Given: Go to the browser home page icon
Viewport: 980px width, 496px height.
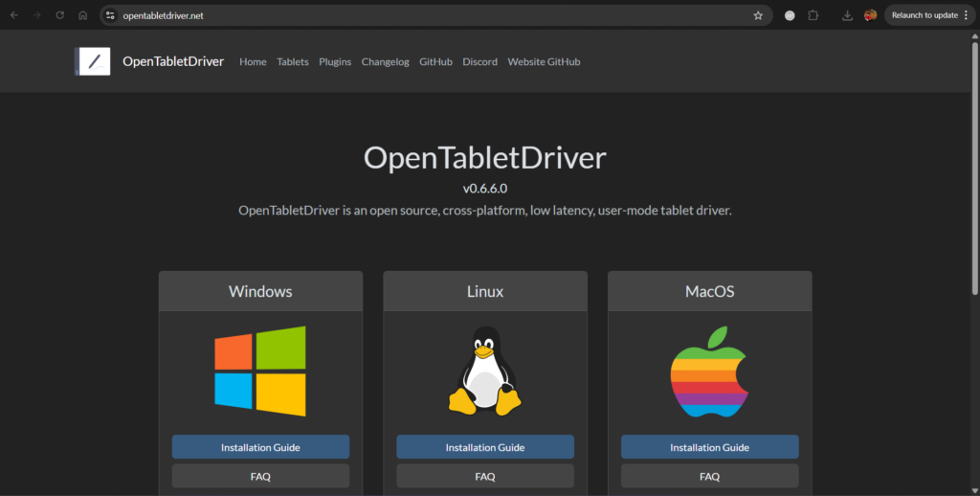Looking at the screenshot, I should pyautogui.click(x=83, y=15).
